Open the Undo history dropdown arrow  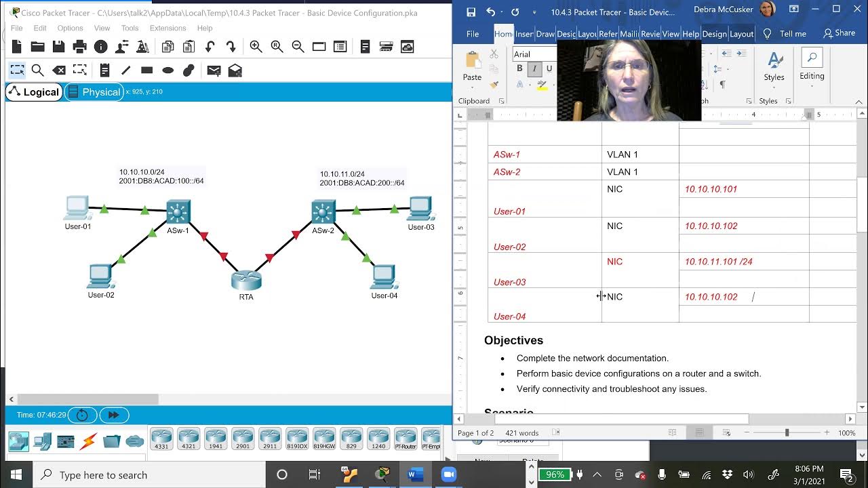point(501,12)
